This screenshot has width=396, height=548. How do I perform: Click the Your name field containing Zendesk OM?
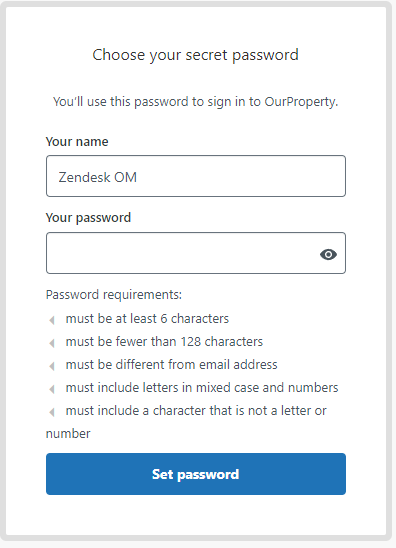click(x=196, y=176)
